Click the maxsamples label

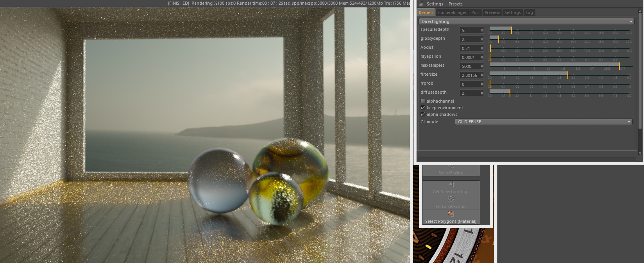(432, 66)
